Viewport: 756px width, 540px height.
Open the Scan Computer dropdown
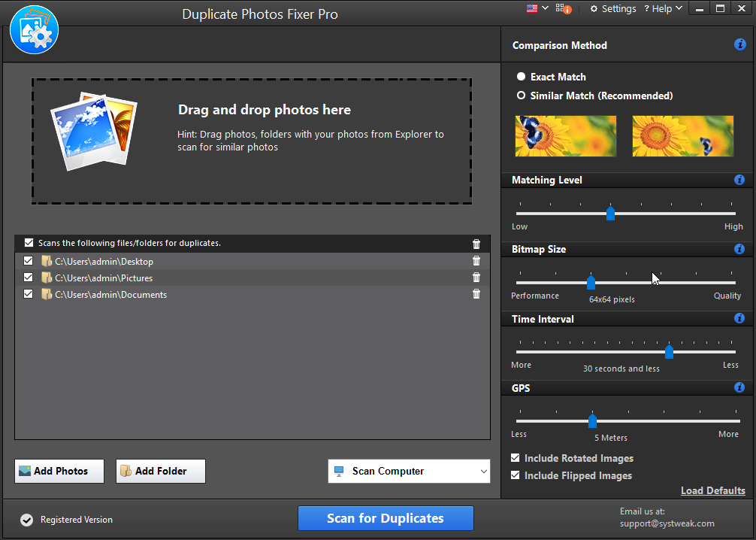coord(409,471)
